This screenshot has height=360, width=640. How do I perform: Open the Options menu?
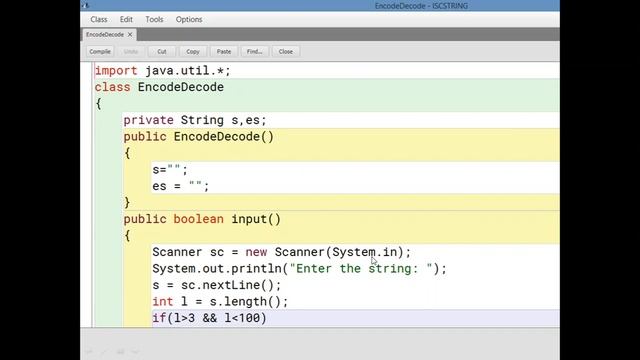[189, 19]
